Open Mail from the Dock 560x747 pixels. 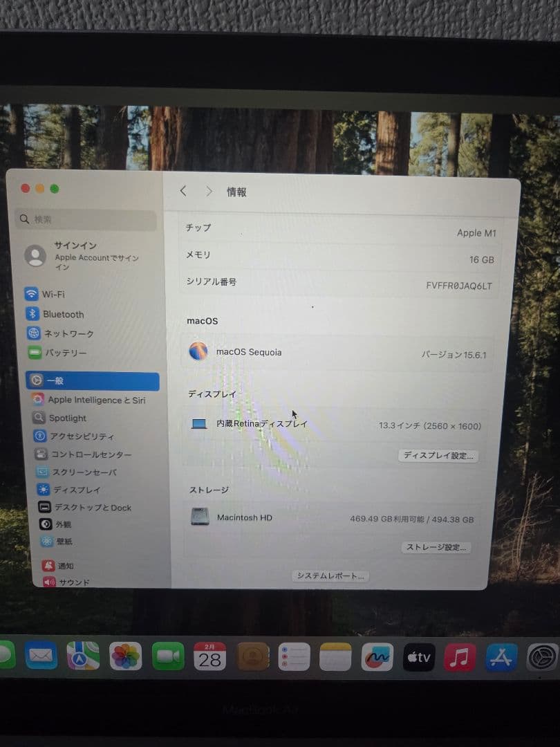click(x=41, y=656)
